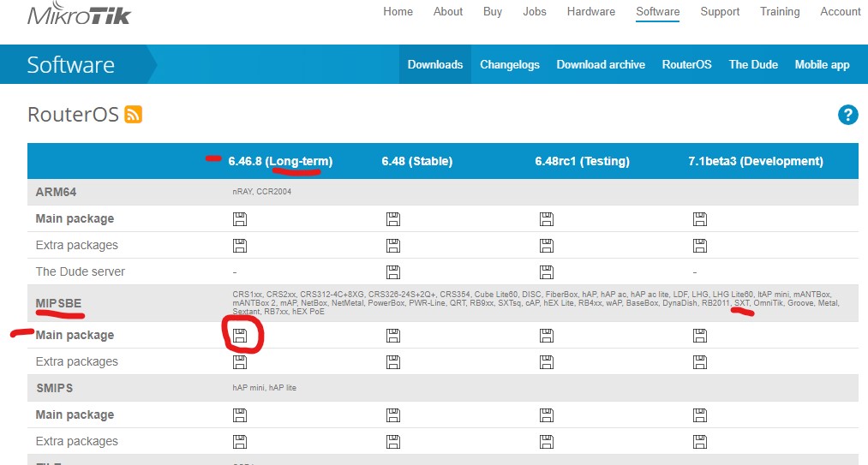Click the ARM64 section heading
Image resolution: width=868 pixels, height=465 pixels.
(x=56, y=192)
